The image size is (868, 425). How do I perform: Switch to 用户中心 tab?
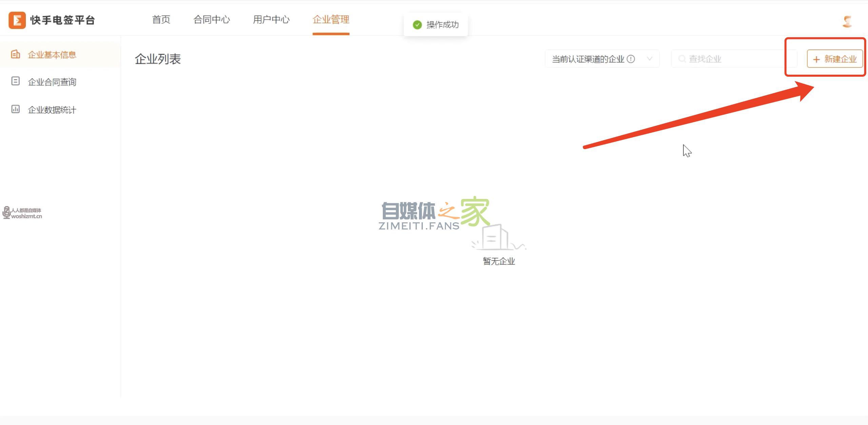271,20
